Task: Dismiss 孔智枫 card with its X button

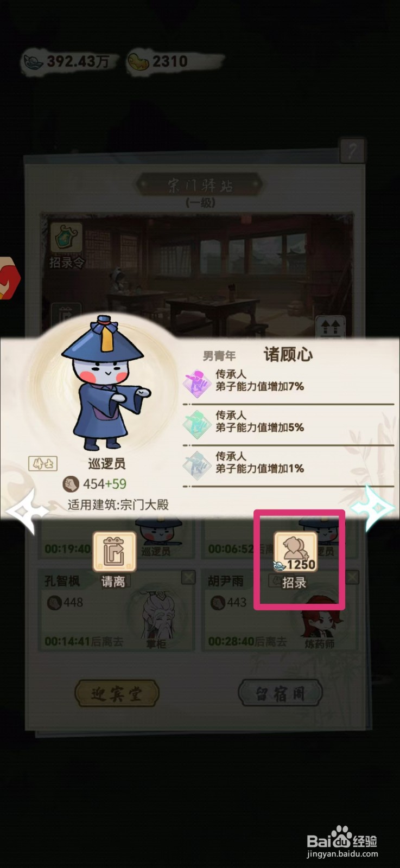Action: click(188, 577)
